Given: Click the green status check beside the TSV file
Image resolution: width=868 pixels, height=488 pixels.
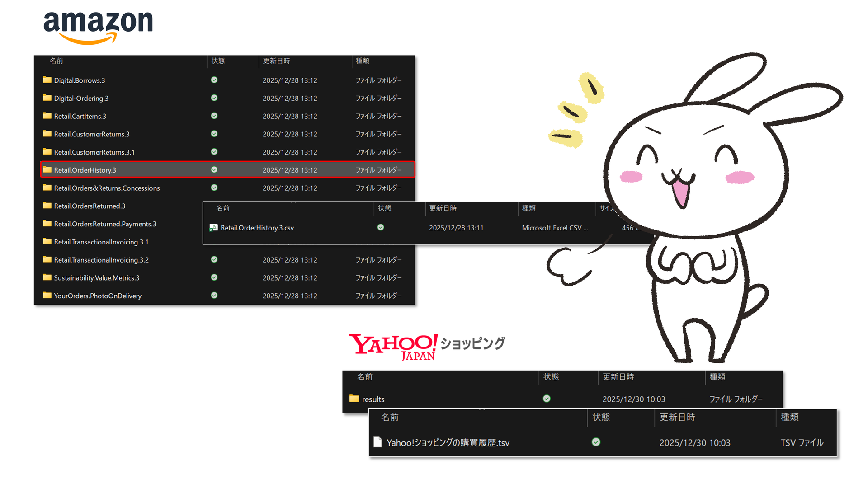Looking at the screenshot, I should (x=596, y=442).
